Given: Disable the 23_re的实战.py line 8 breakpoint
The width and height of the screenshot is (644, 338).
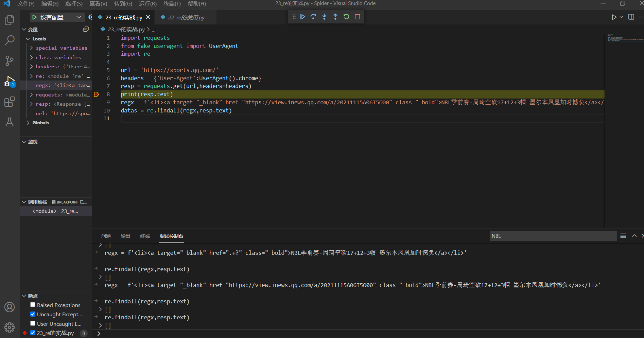Looking at the screenshot, I should [x=33, y=333].
